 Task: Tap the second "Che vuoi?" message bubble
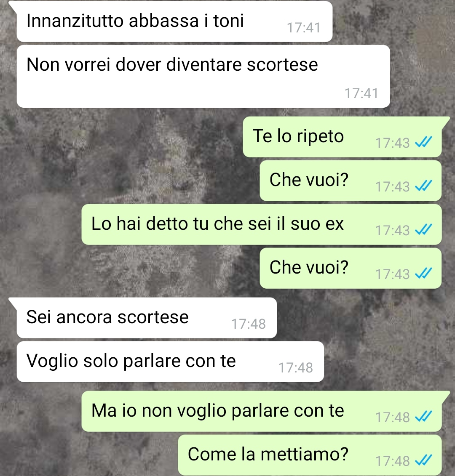351,268
